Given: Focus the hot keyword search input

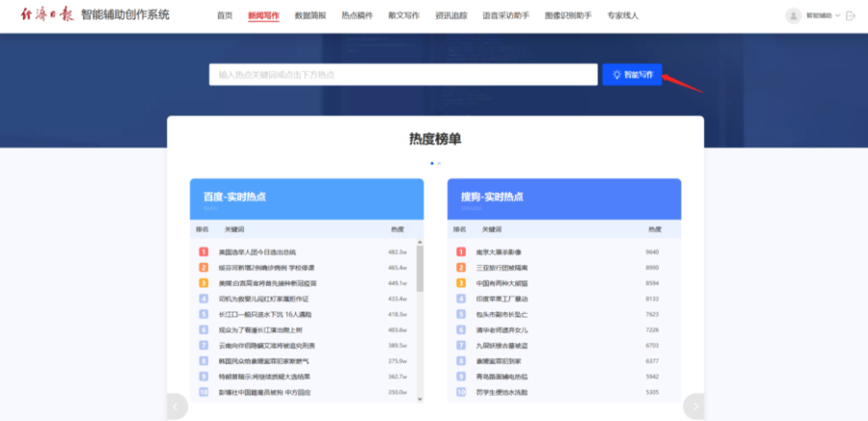Looking at the screenshot, I should click(402, 74).
